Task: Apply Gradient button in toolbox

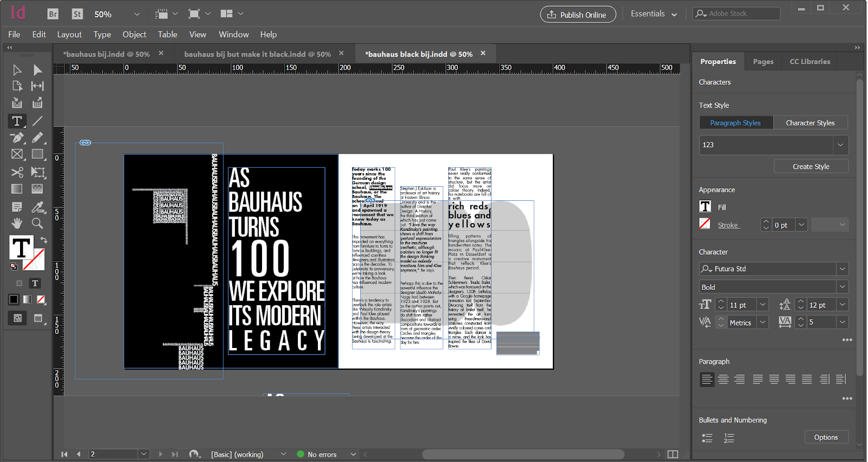Action: pyautogui.click(x=27, y=299)
